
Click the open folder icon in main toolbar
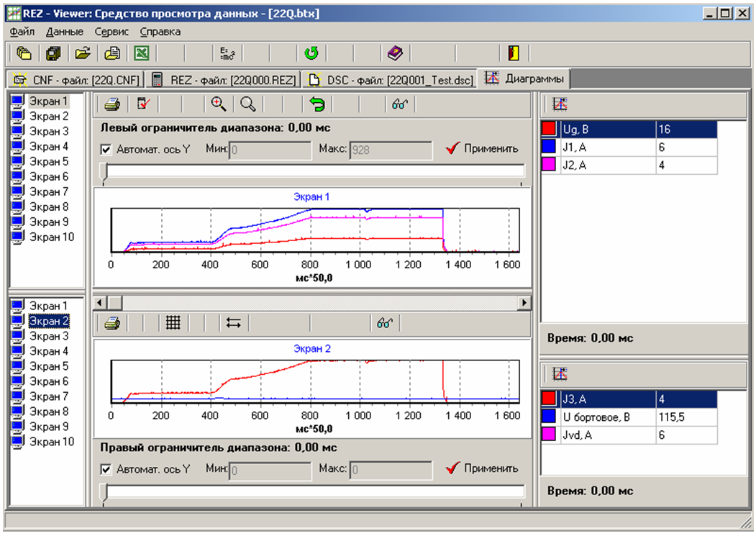click(x=83, y=53)
